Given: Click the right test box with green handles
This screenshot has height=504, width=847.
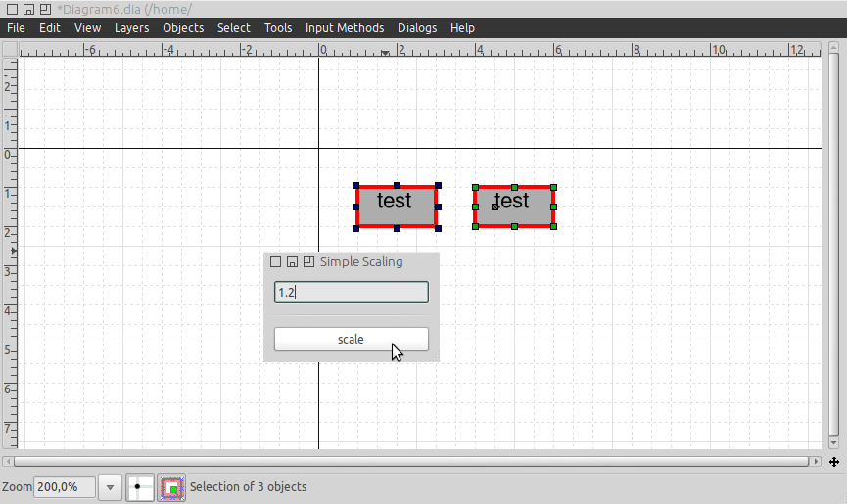Looking at the screenshot, I should [514, 206].
